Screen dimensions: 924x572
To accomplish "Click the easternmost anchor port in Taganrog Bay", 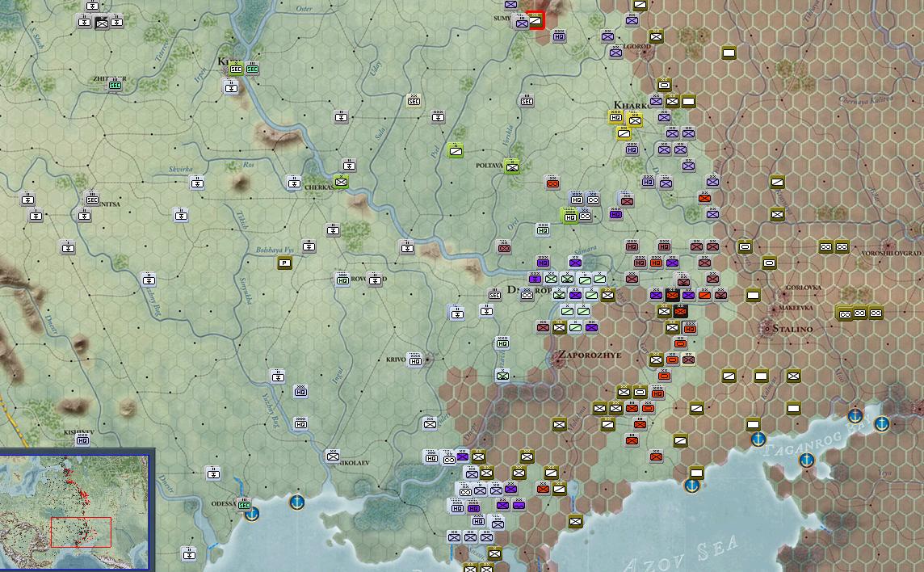I will (x=881, y=423).
